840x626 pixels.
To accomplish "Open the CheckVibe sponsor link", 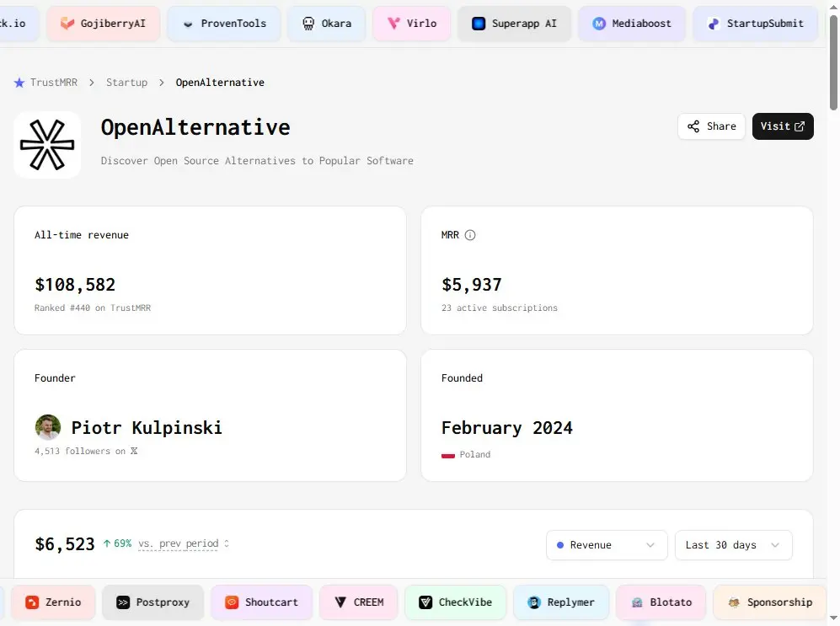I will 456,602.
